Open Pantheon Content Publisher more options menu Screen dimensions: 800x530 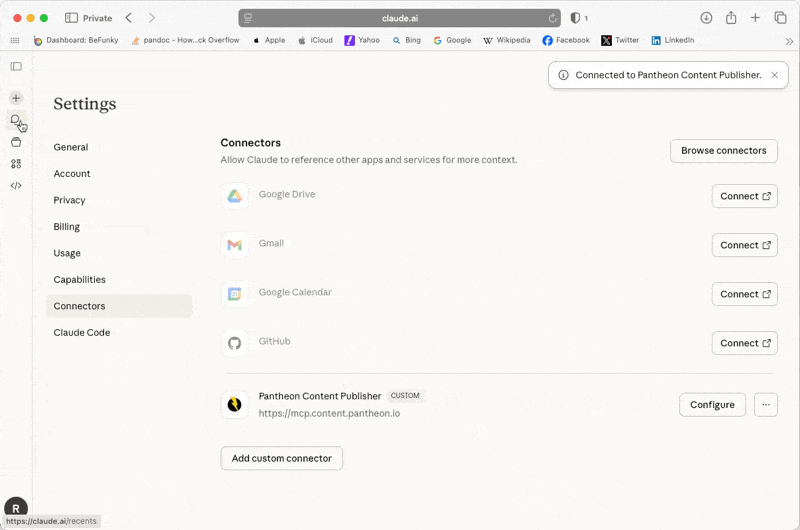[x=766, y=405]
